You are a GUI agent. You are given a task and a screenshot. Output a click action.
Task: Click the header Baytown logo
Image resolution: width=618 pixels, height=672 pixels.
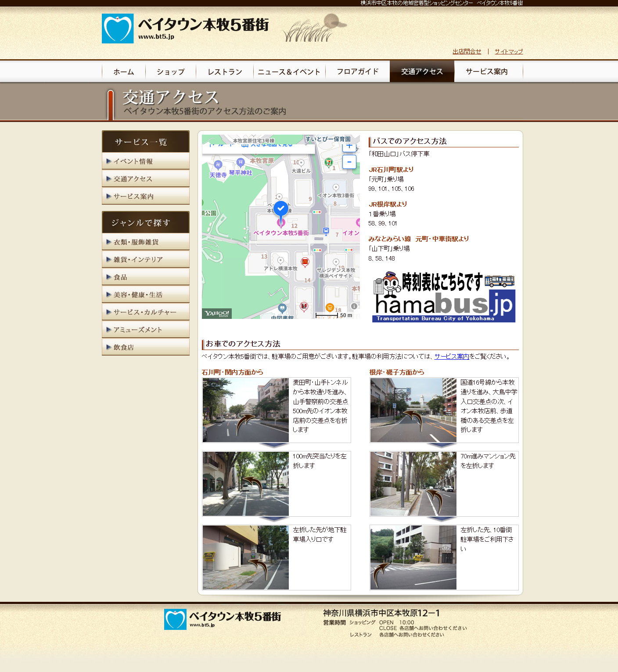(185, 29)
